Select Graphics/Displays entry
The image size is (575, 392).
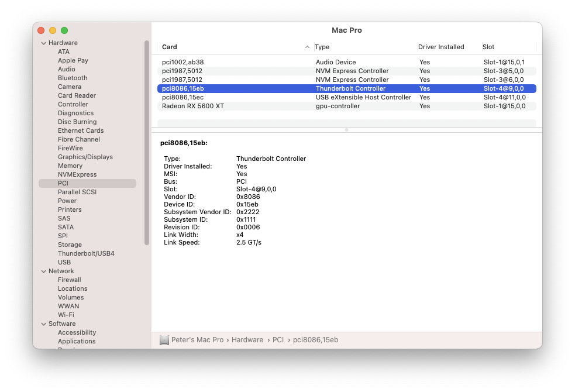(x=85, y=157)
